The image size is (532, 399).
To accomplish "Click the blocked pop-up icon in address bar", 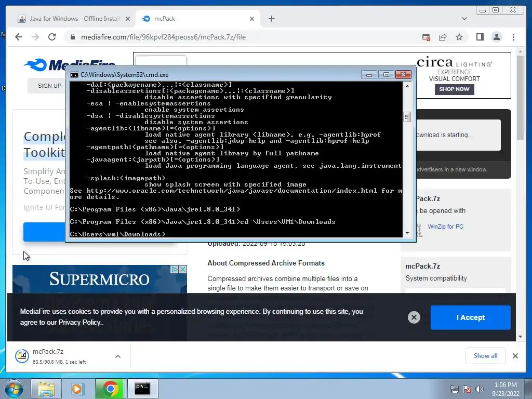I will click(426, 37).
